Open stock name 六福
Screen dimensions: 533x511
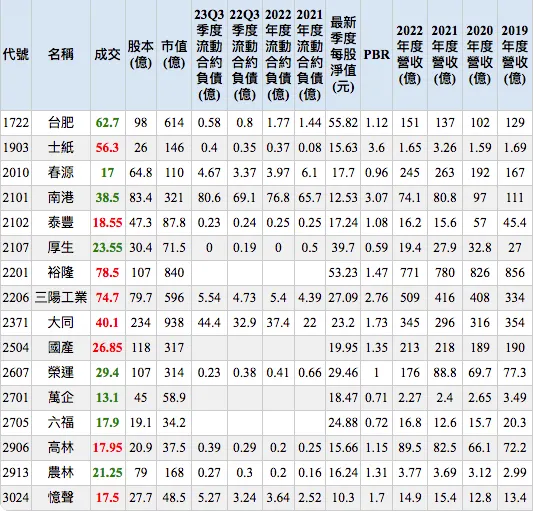tap(61, 423)
